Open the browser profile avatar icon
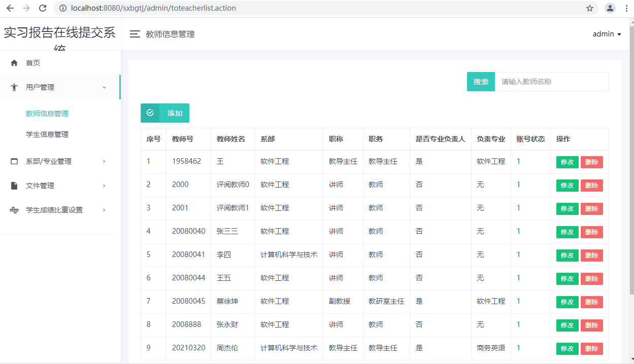 click(610, 8)
